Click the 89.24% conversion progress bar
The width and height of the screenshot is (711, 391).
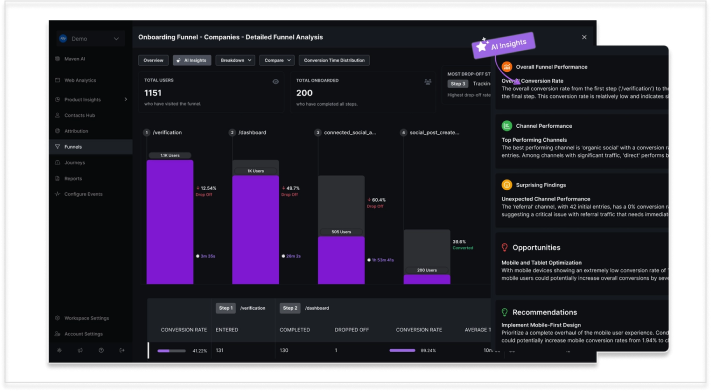point(402,350)
